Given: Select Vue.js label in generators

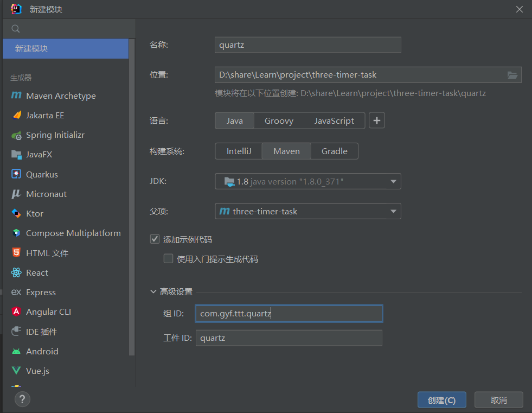Looking at the screenshot, I should (x=37, y=371).
